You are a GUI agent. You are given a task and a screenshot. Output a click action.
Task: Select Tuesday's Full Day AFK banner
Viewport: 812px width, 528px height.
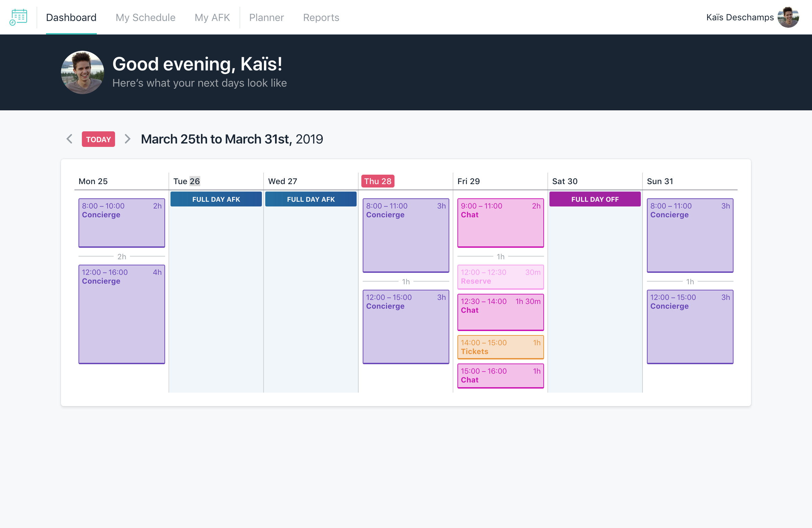[x=216, y=199]
